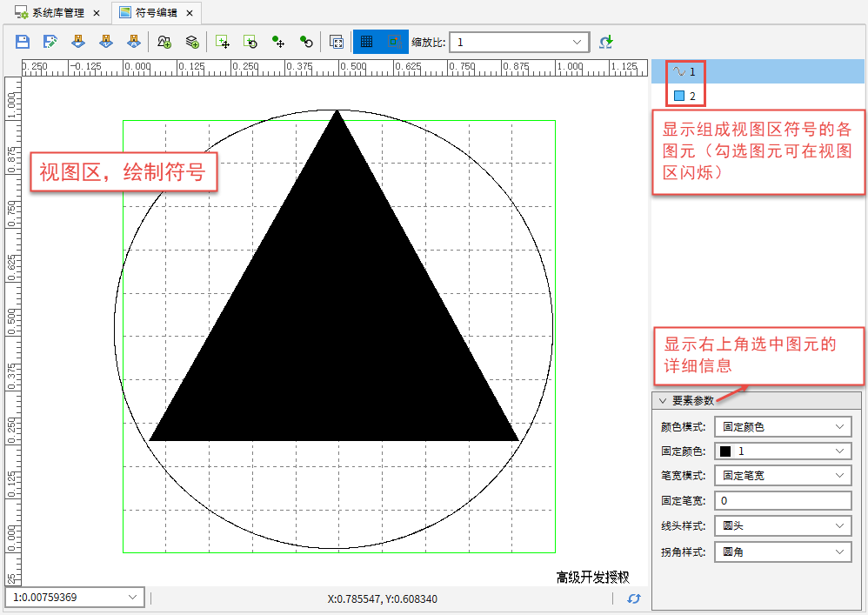The width and height of the screenshot is (868, 615).
Task: Select line element 1 in the element list
Action: (x=758, y=71)
